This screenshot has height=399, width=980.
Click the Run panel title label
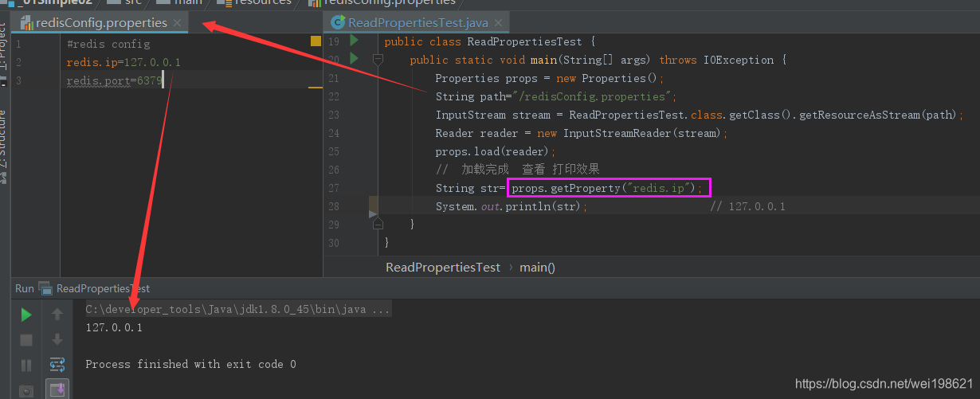coord(25,288)
